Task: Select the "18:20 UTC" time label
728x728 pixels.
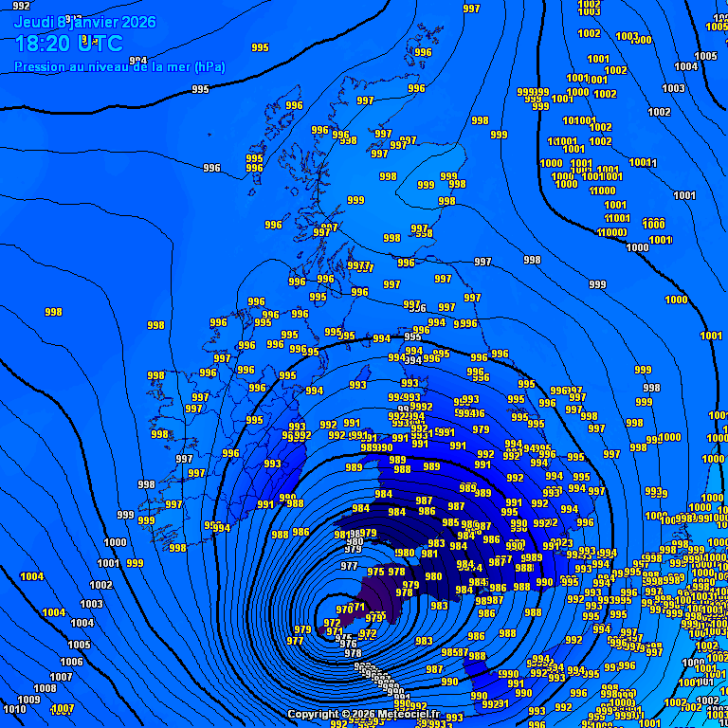Action: [69, 44]
